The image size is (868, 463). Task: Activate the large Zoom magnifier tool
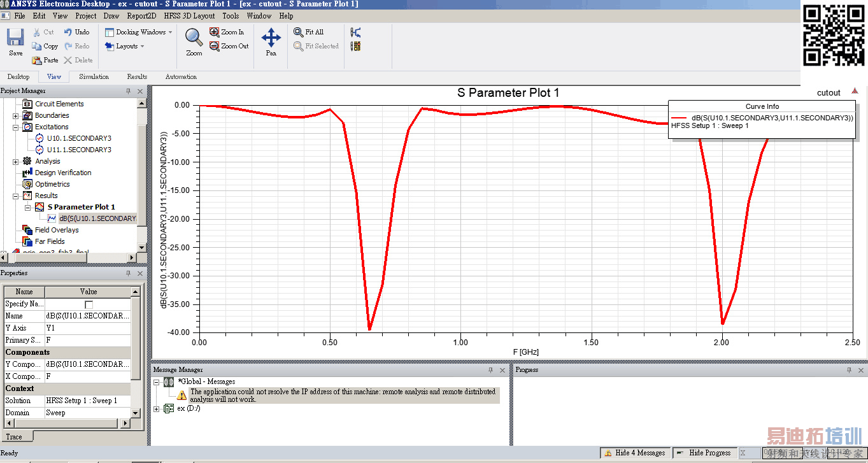tap(194, 38)
